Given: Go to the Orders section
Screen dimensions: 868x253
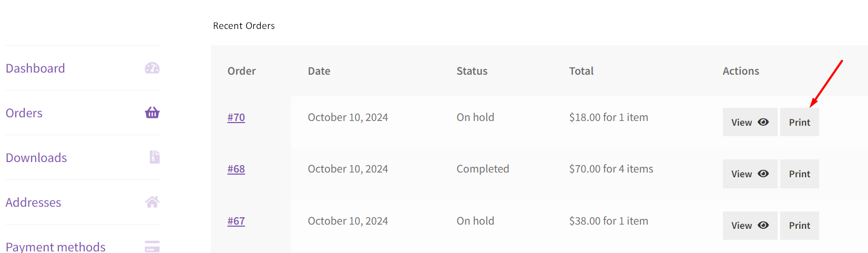Looking at the screenshot, I should pyautogui.click(x=24, y=113).
